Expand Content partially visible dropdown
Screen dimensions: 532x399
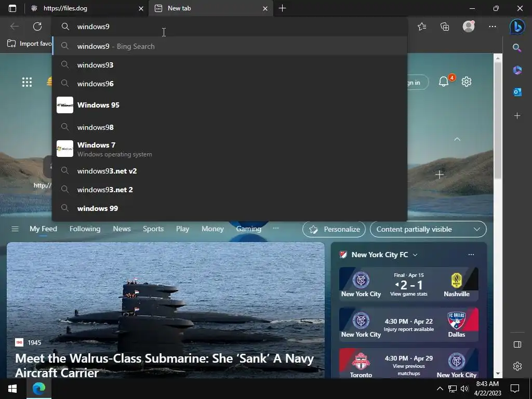[x=428, y=229]
